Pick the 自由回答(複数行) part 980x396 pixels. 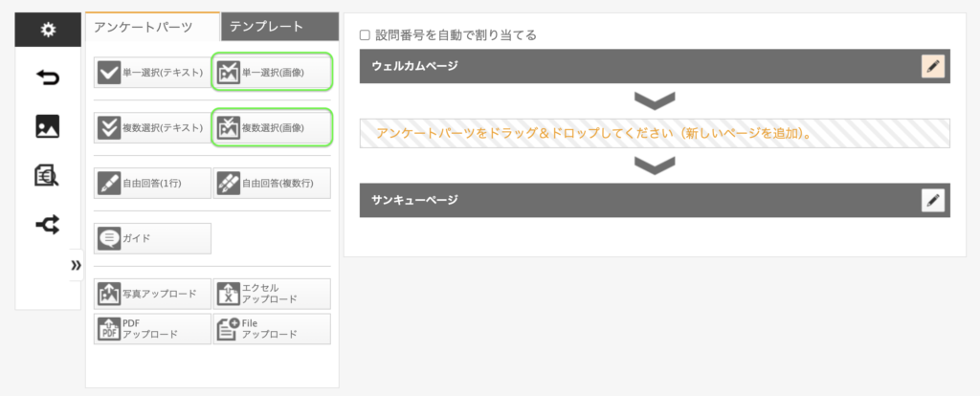pyautogui.click(x=272, y=183)
